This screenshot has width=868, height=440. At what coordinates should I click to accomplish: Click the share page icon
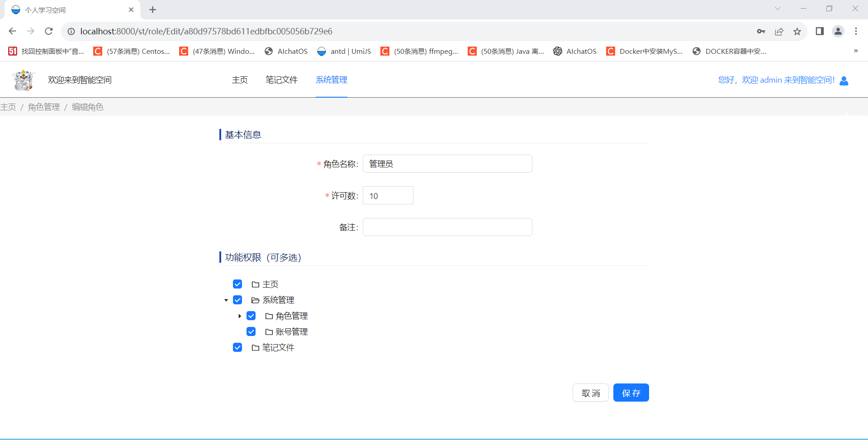tap(779, 31)
